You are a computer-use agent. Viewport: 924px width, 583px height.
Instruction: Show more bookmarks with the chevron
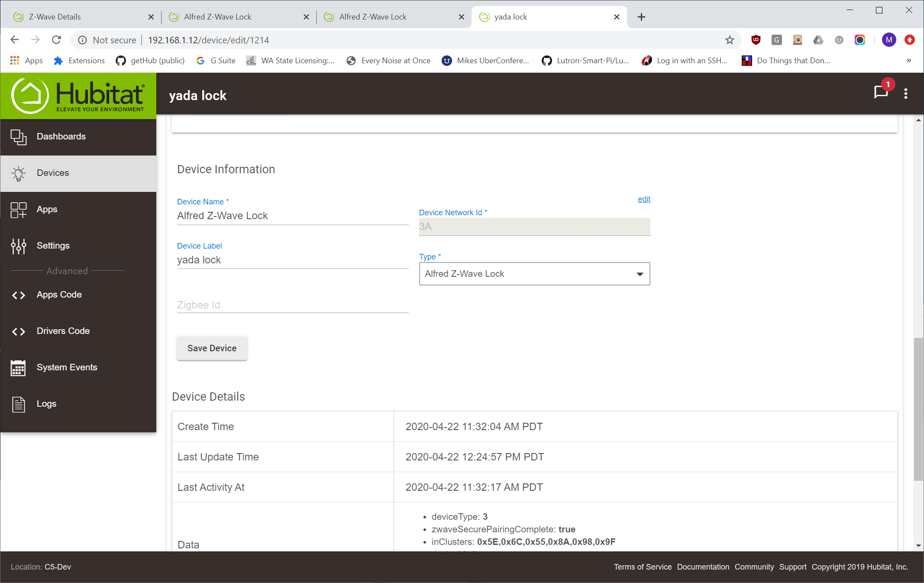pos(909,61)
